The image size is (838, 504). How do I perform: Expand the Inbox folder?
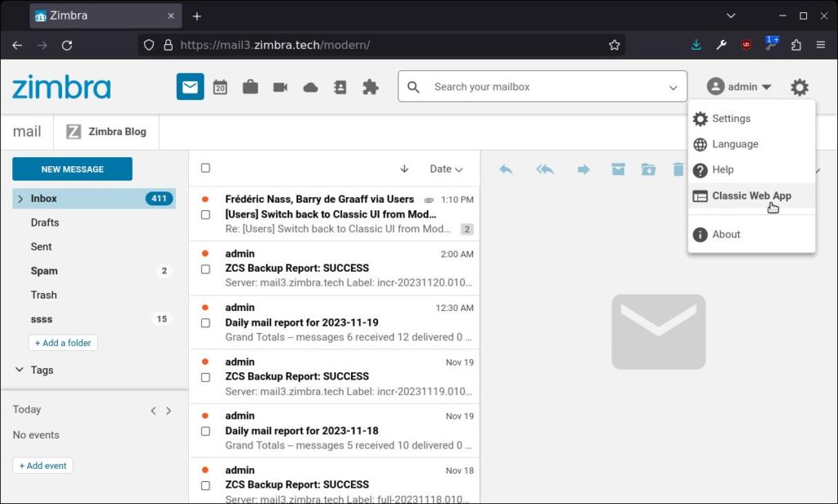pyautogui.click(x=20, y=198)
